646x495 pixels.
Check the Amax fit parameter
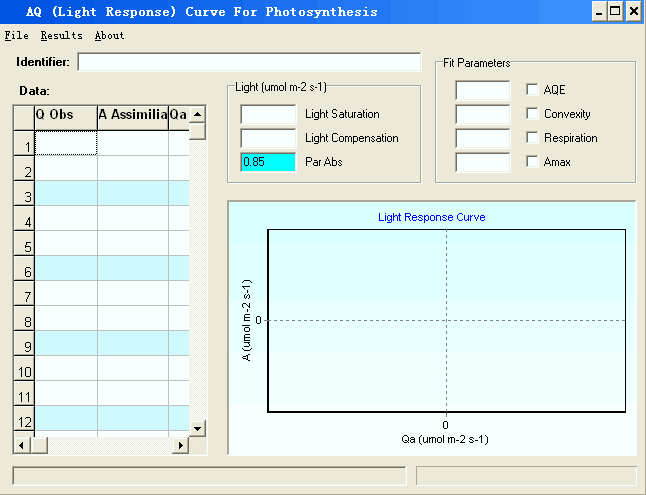(532, 162)
